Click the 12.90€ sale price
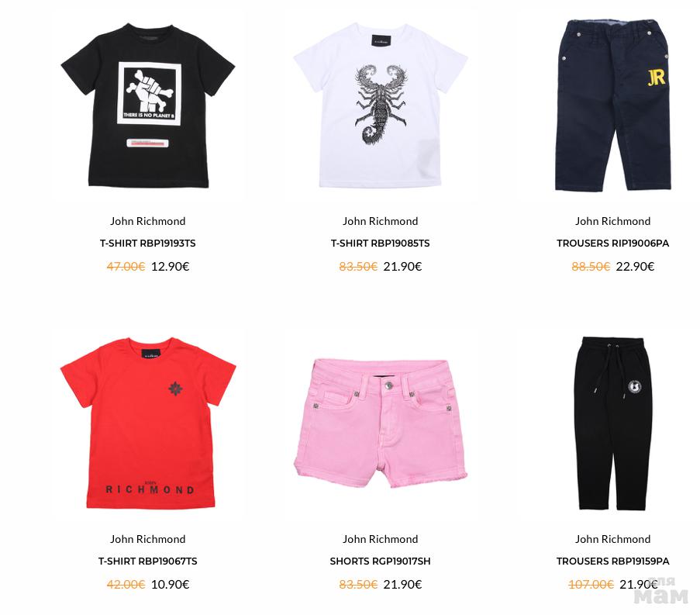The image size is (700, 615). (170, 267)
